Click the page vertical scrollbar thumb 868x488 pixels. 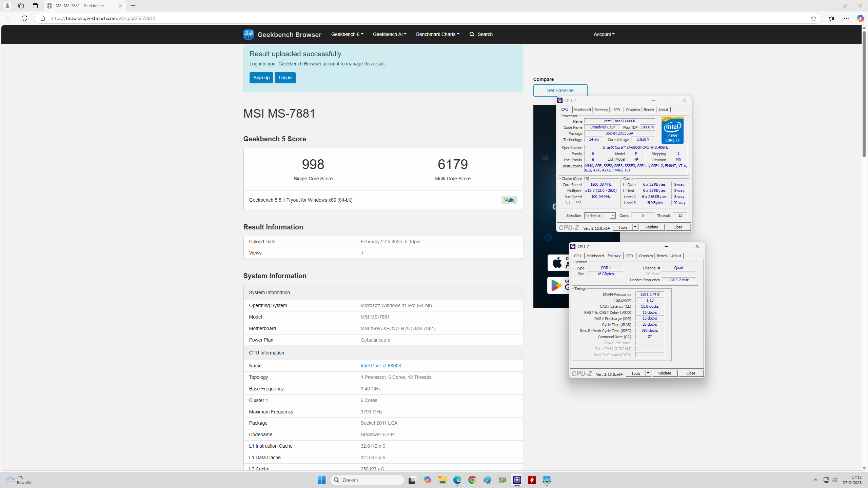(x=864, y=94)
